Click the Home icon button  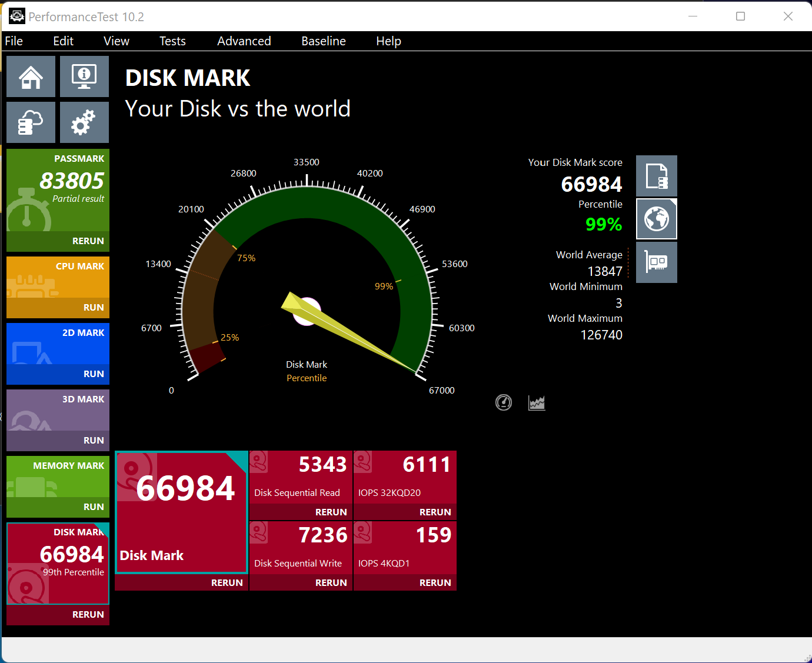click(x=31, y=76)
